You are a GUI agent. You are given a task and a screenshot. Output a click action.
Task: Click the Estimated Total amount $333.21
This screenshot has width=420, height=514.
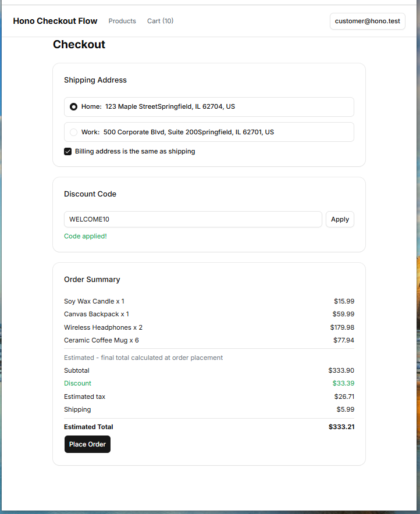[341, 427]
